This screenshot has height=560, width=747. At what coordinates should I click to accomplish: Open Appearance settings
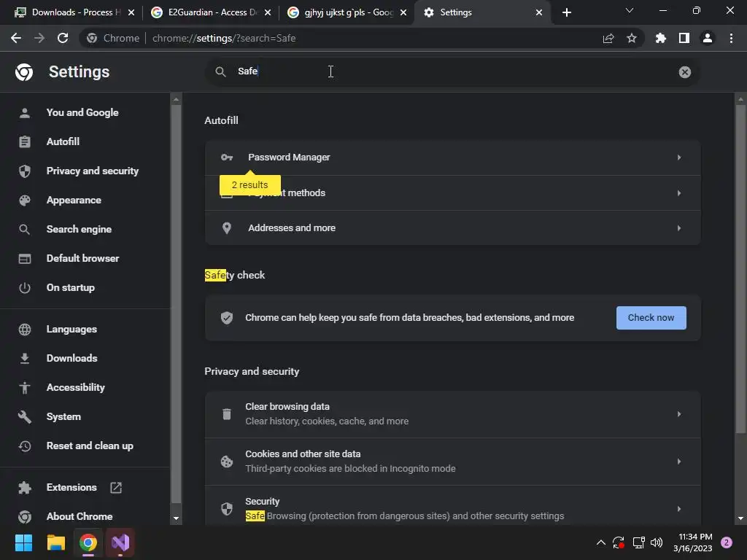74,200
